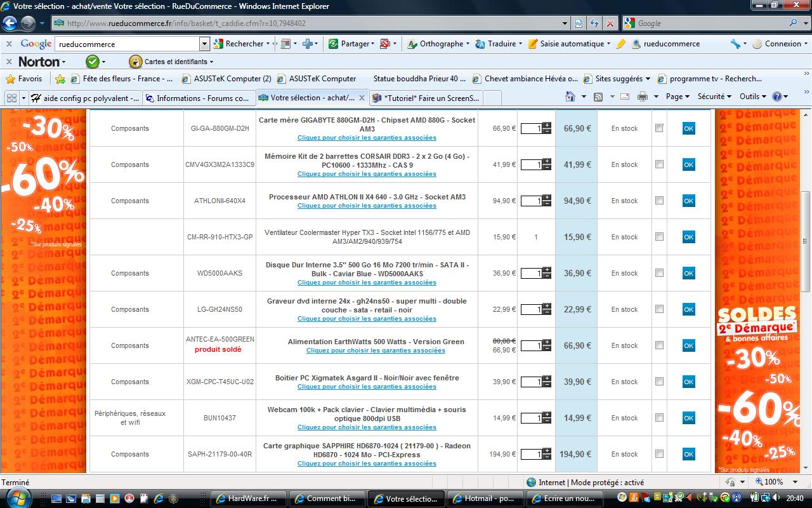Click the Stop loading red X icon
The image size is (812, 508).
tap(610, 23)
